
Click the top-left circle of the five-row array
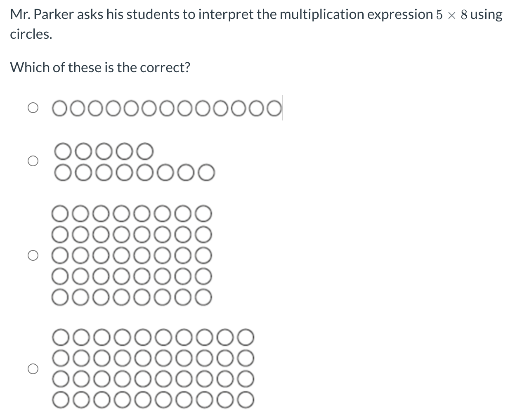60,214
